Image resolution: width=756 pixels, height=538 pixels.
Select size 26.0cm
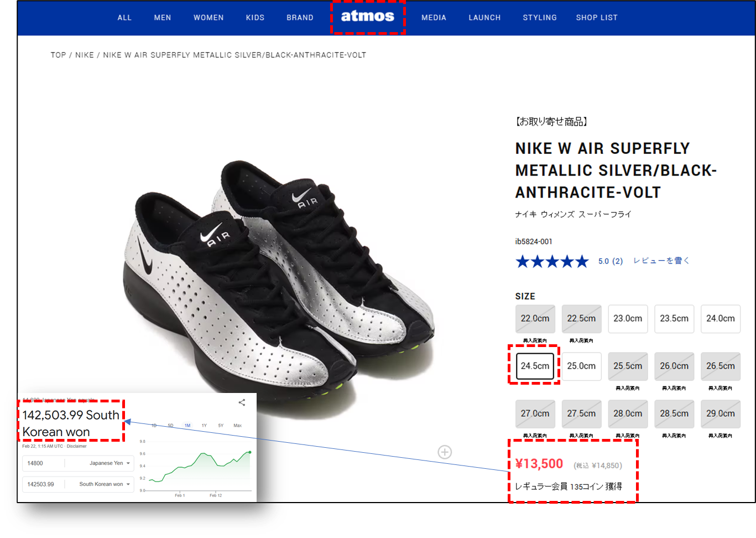[675, 366]
